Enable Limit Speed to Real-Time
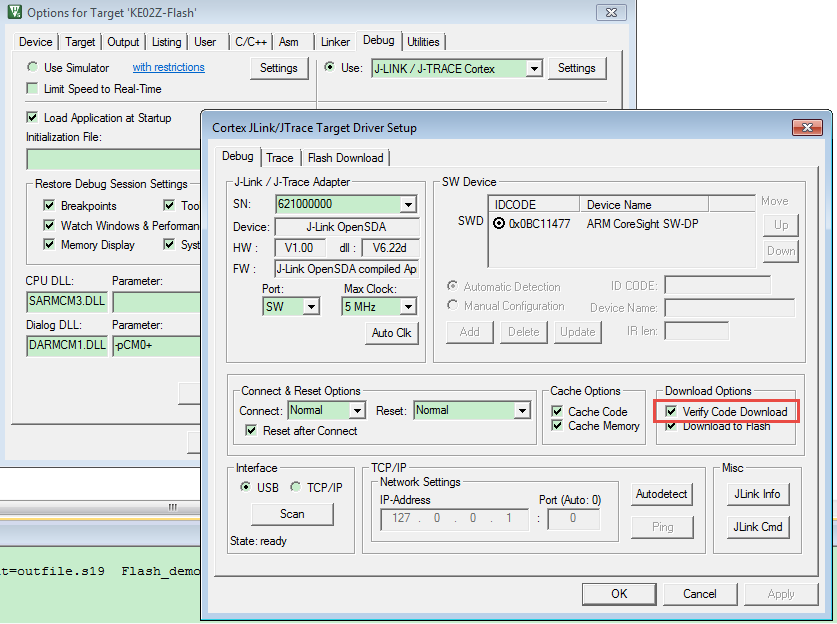This screenshot has width=837, height=624. 32,89
